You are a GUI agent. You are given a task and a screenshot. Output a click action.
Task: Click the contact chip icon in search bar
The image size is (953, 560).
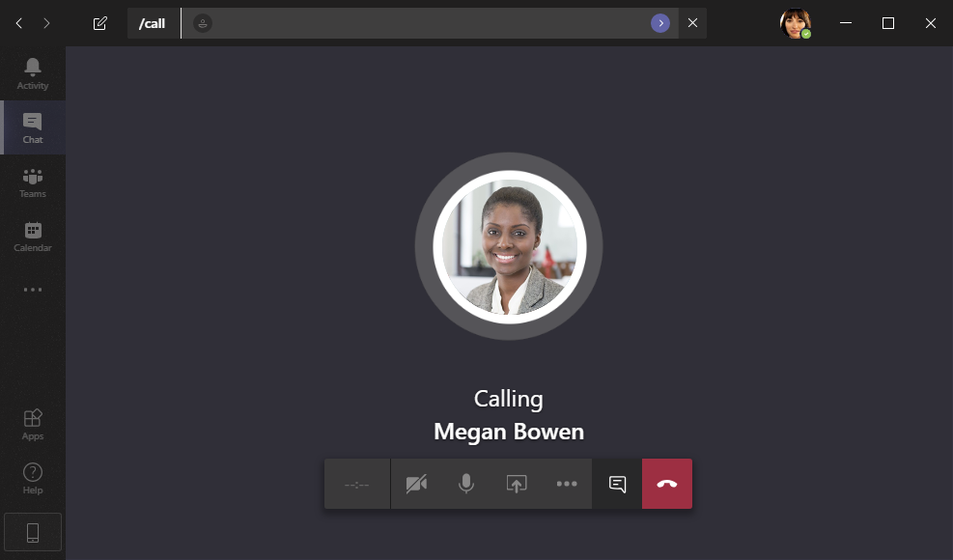tap(203, 23)
